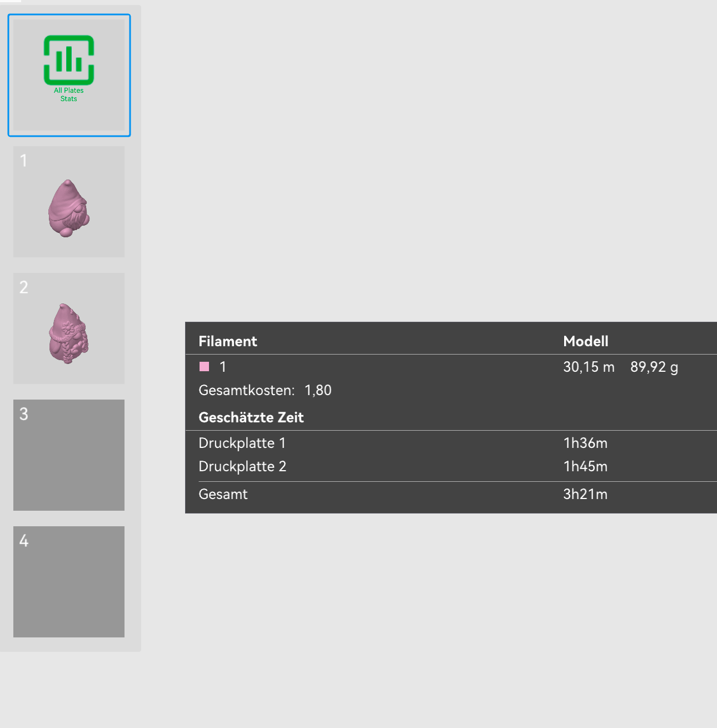Click the filament length 30,15 m
Screen dimensions: 717x728
tap(589, 367)
